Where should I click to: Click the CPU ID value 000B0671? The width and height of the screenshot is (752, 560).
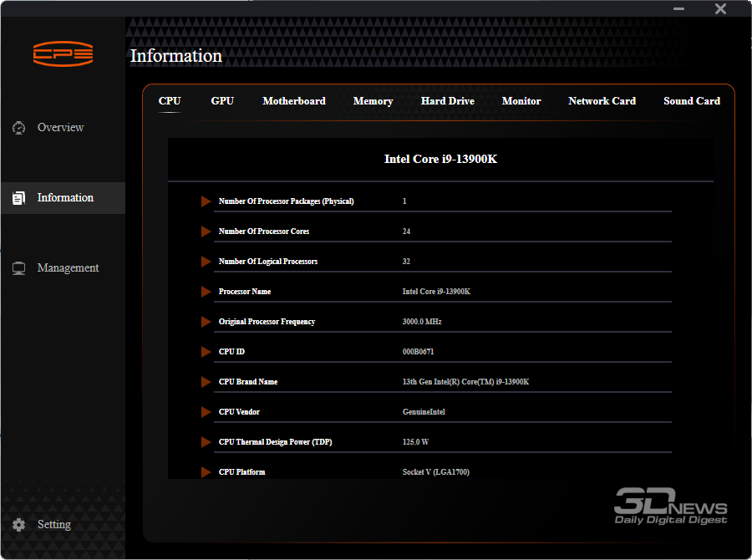click(x=419, y=352)
